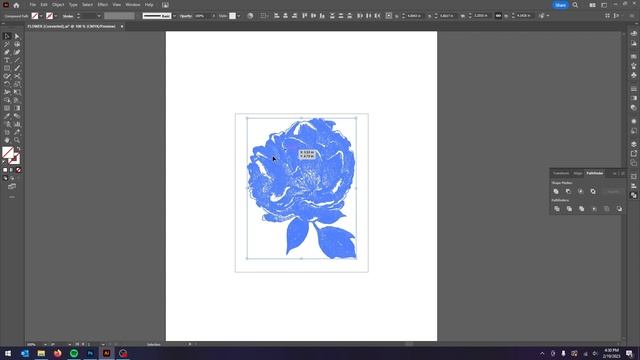Click the opacity percentage field
The image size is (640, 360).
201,16
